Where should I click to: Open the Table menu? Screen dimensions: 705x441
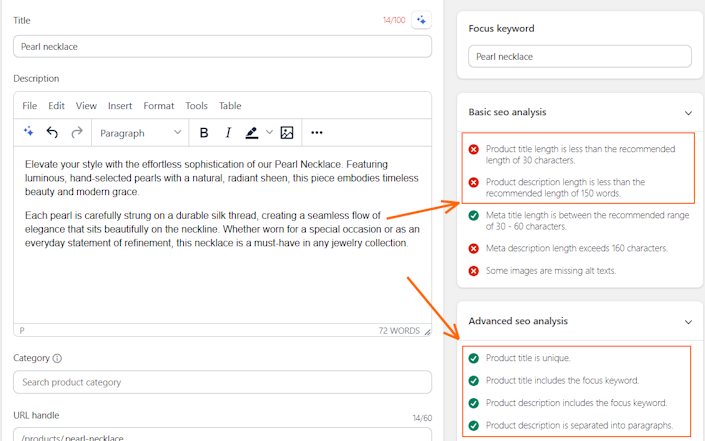click(230, 106)
